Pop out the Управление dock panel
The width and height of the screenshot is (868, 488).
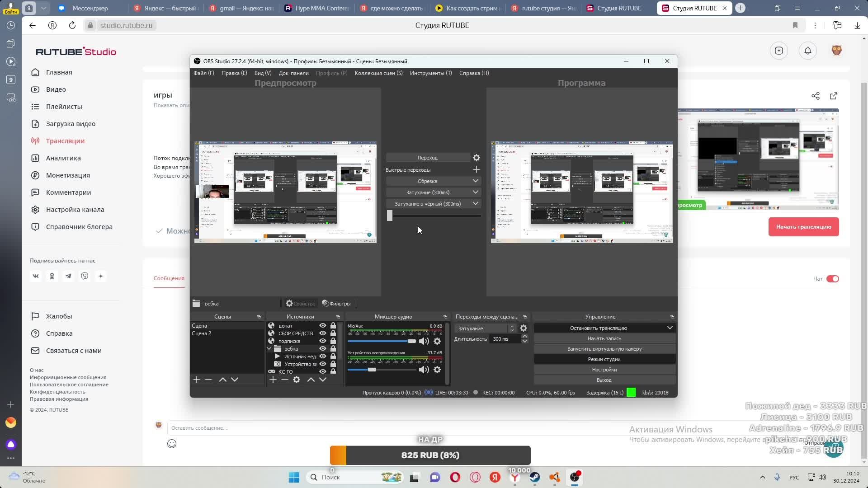672,317
